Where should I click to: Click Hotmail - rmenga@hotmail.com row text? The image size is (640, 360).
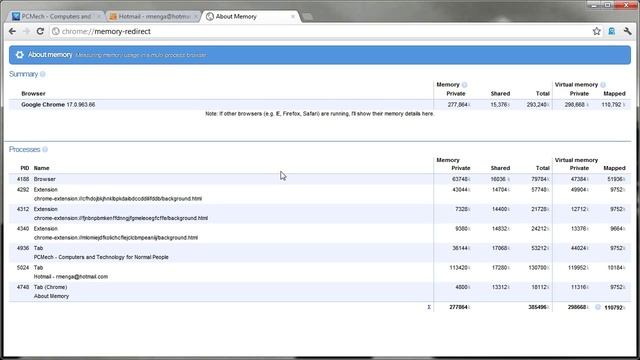coord(71,277)
